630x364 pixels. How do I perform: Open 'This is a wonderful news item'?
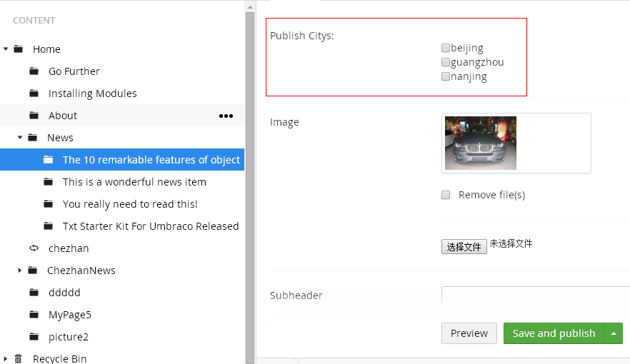(x=134, y=182)
